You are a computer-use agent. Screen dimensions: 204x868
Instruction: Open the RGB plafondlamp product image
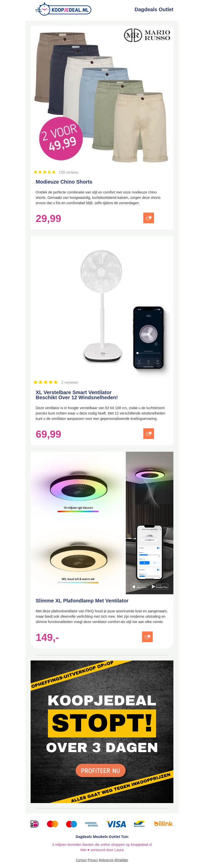pyautogui.click(x=102, y=523)
